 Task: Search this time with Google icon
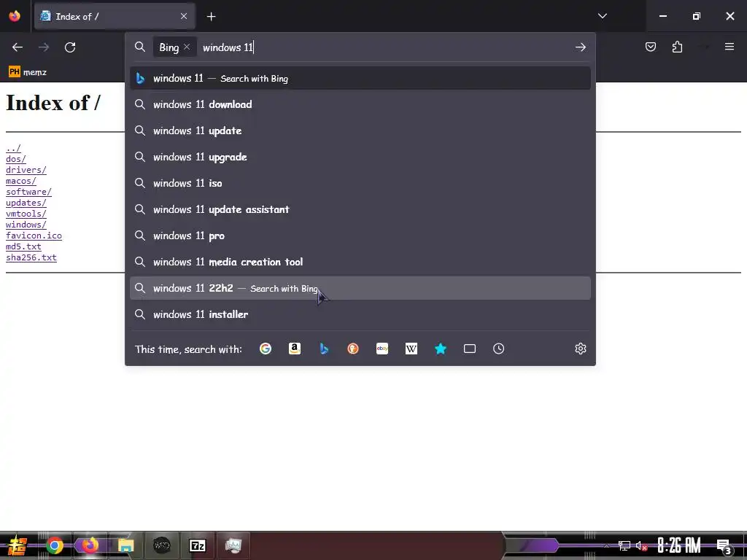coord(266,349)
